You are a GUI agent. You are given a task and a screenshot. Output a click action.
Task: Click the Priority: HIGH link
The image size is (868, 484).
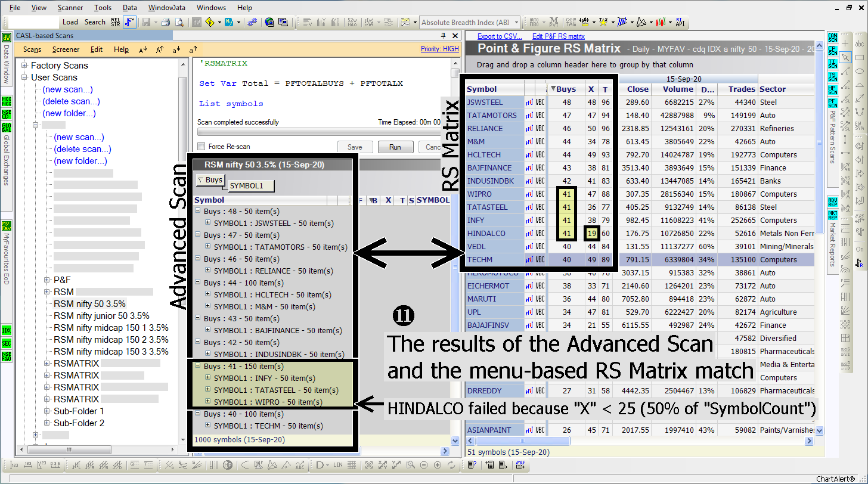pos(440,49)
